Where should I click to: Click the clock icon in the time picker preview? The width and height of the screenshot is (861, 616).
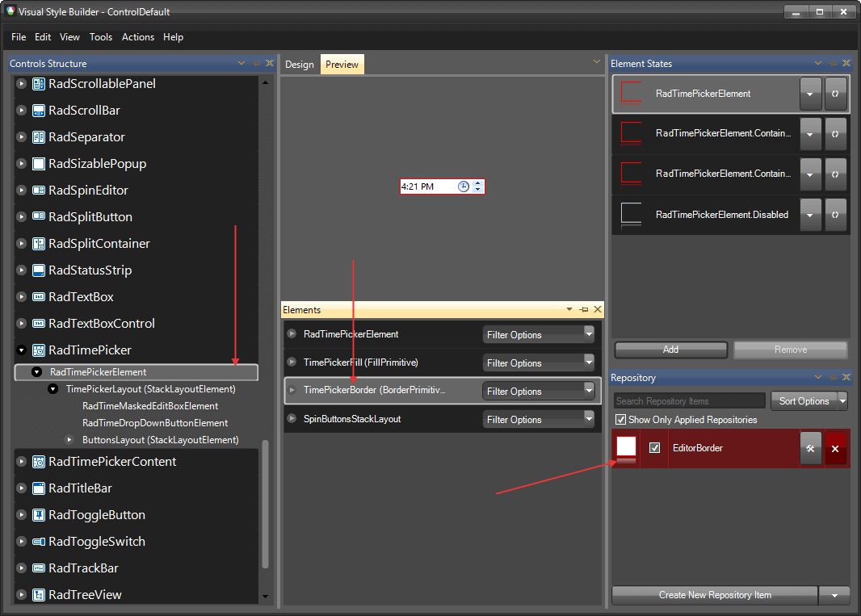click(463, 186)
